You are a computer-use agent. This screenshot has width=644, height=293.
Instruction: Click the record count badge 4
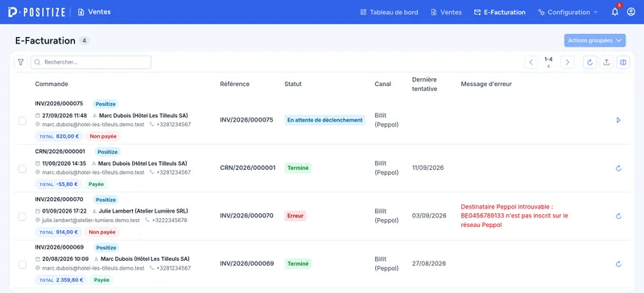point(84,41)
